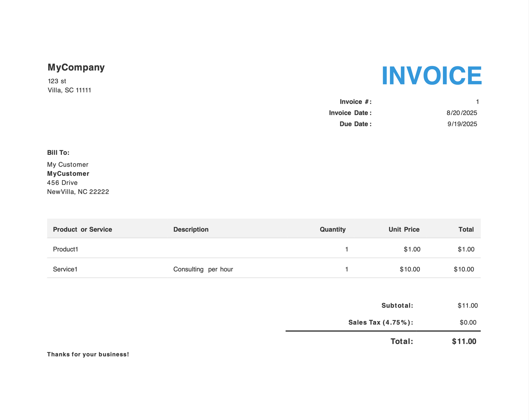This screenshot has height=420, width=529.
Task: Click the Bill To label
Action: 58,152
